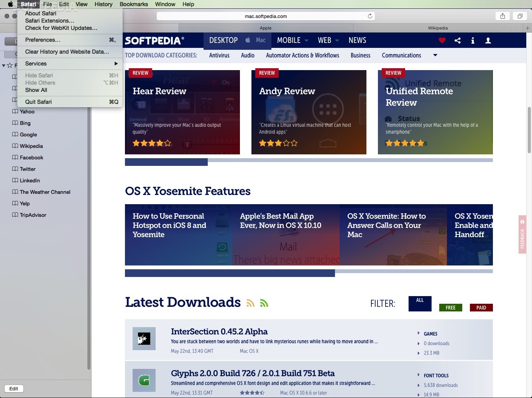Open the Bookmarks menu

[134, 4]
